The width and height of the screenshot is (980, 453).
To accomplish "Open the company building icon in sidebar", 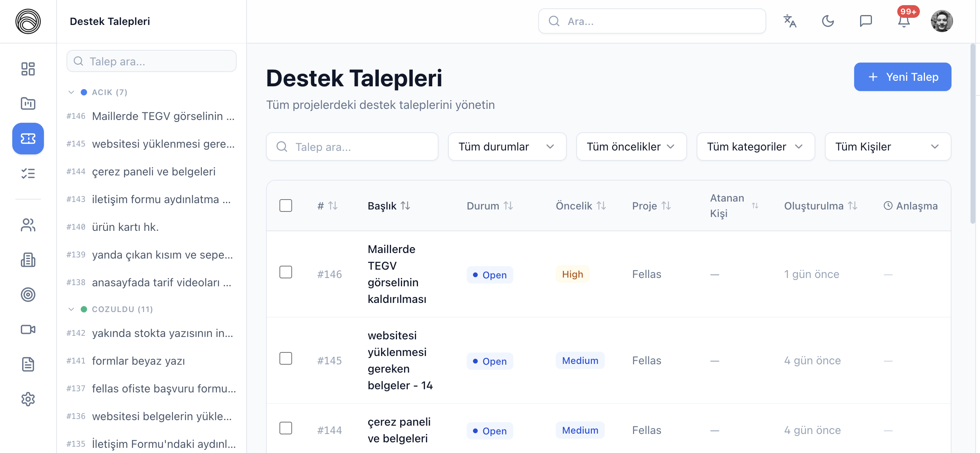I will 28,260.
